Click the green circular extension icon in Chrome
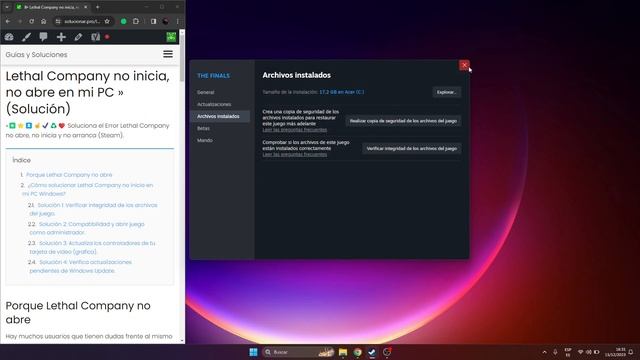 pyautogui.click(x=123, y=21)
